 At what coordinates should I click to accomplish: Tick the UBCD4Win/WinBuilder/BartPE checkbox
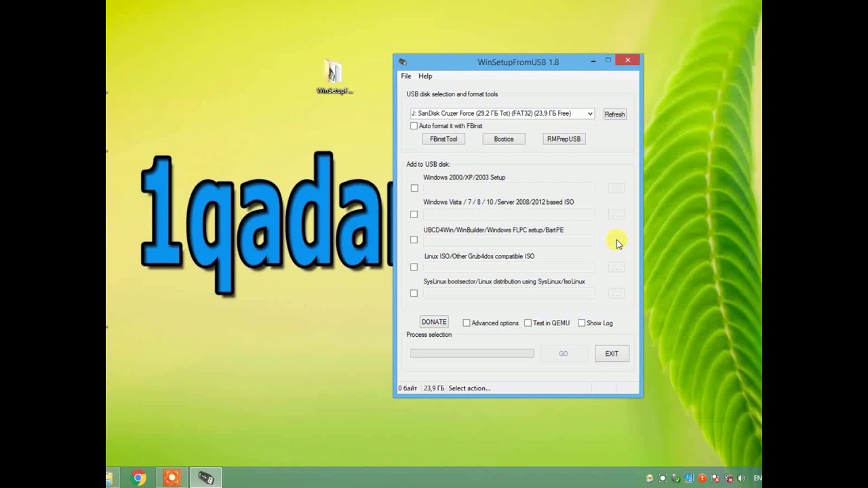[414, 240]
